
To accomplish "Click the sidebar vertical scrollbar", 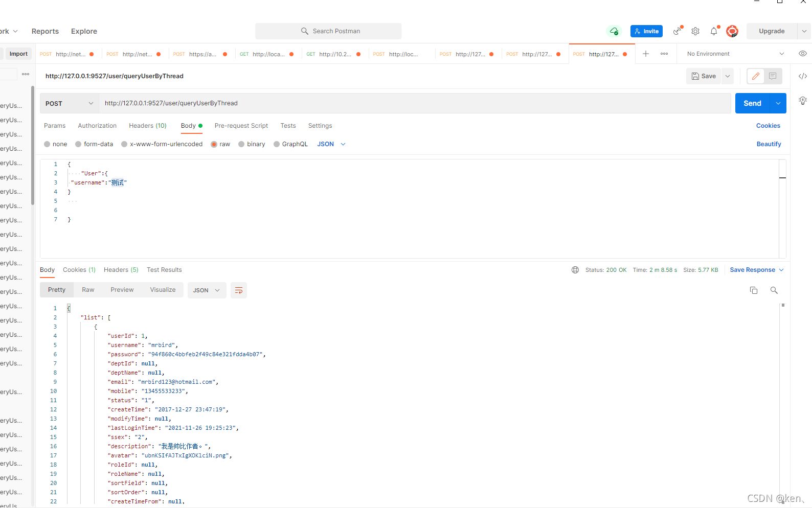I will pyautogui.click(x=33, y=146).
